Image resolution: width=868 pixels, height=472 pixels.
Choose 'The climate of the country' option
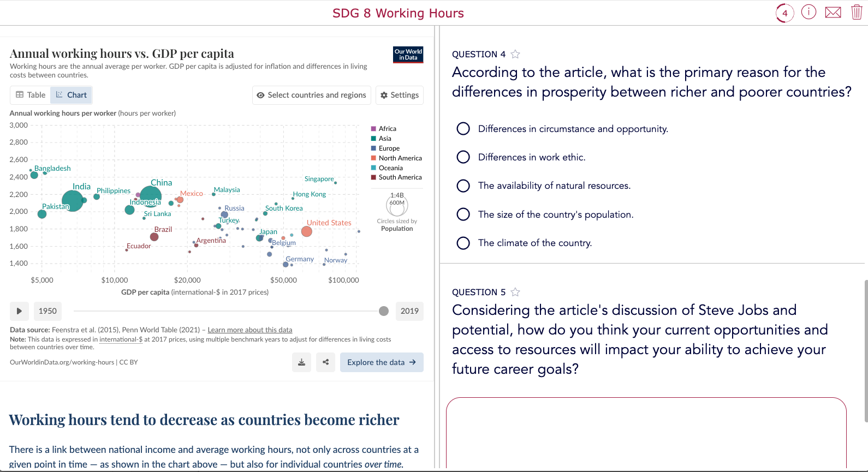tap(463, 243)
